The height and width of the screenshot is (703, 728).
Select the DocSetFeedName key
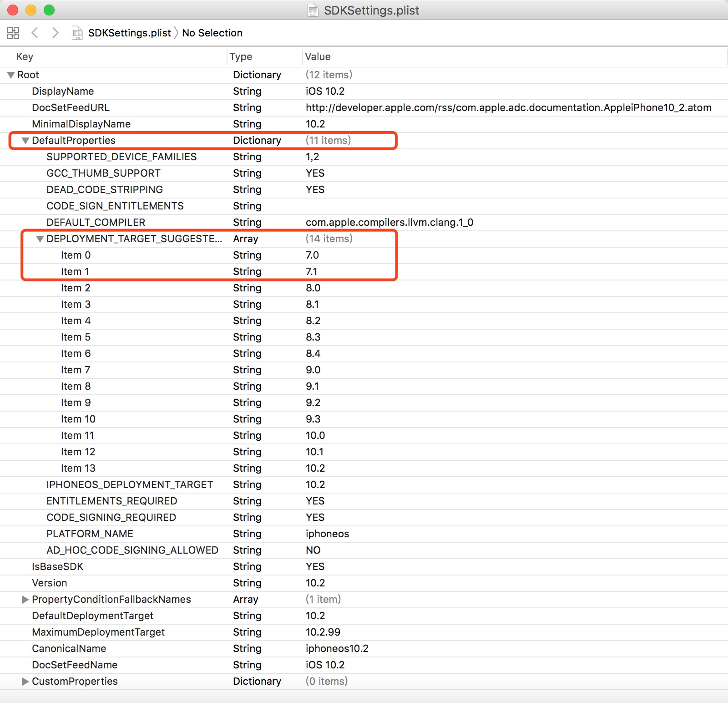tap(75, 665)
